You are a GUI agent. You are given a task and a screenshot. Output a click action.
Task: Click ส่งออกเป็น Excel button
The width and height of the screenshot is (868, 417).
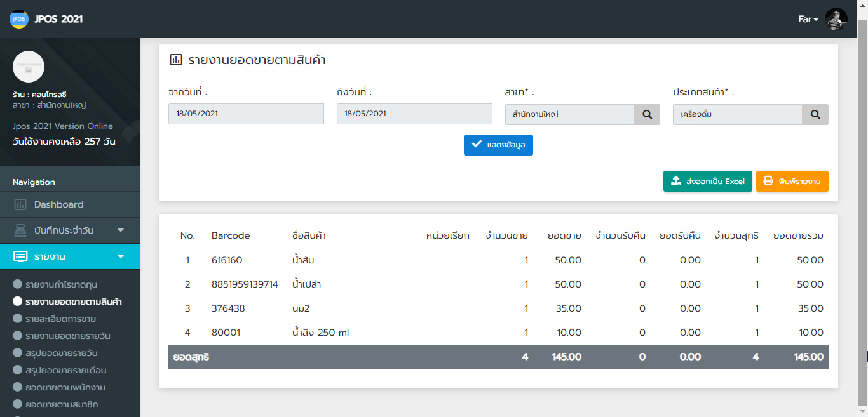click(708, 181)
